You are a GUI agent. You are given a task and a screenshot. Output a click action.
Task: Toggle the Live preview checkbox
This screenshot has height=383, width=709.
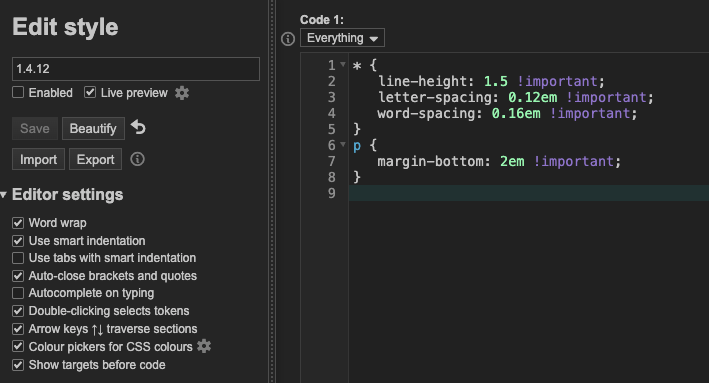pyautogui.click(x=90, y=92)
